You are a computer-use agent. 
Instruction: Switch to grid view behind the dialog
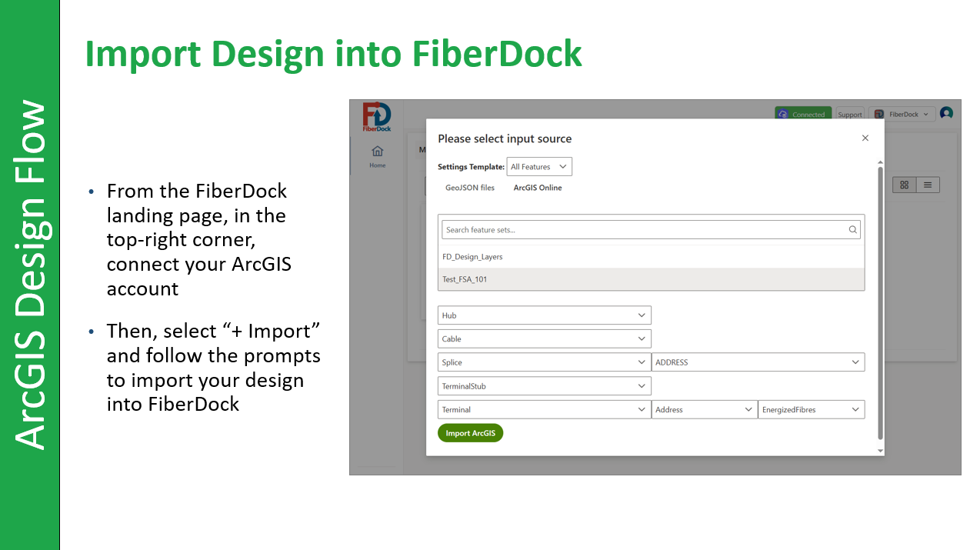coord(905,185)
